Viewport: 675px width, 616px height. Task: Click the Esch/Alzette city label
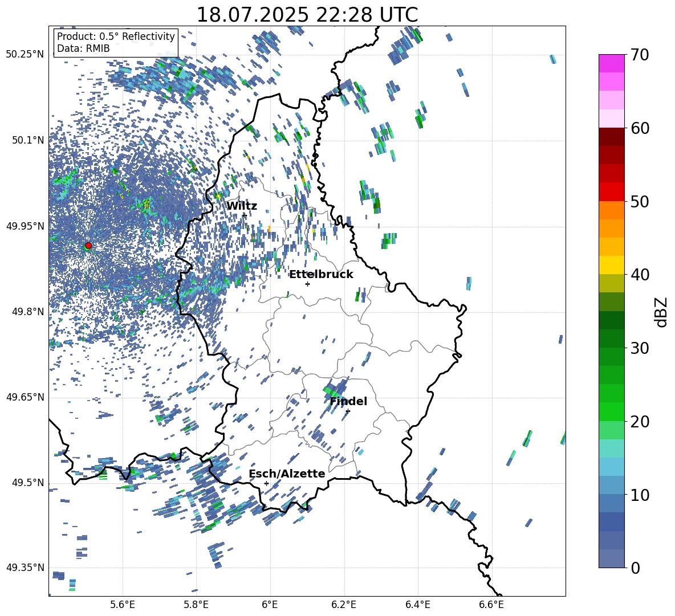[287, 474]
